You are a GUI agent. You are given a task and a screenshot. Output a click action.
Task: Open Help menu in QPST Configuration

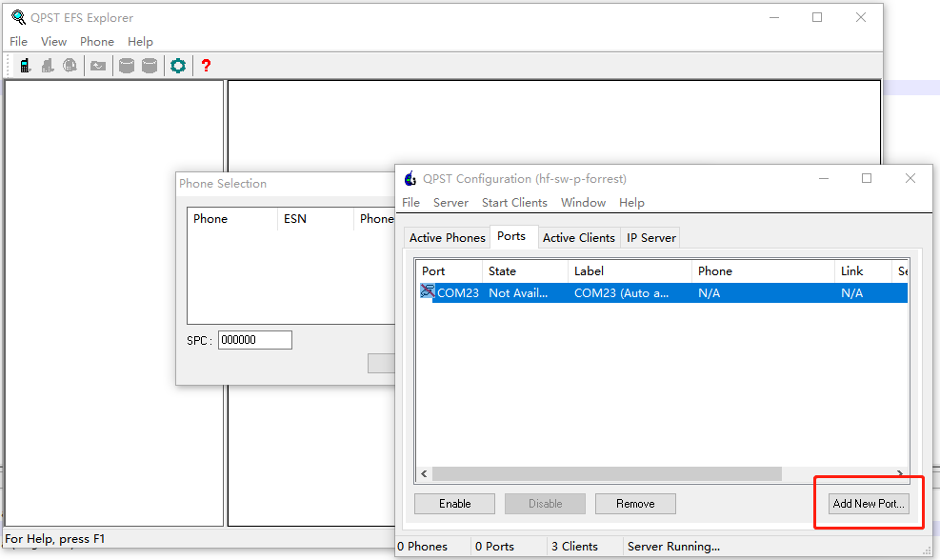(x=631, y=203)
